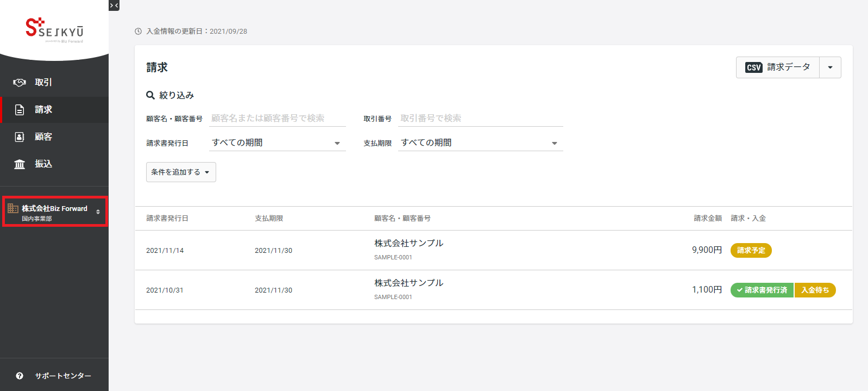Open the 請求書発行日 period dropdown

[278, 142]
